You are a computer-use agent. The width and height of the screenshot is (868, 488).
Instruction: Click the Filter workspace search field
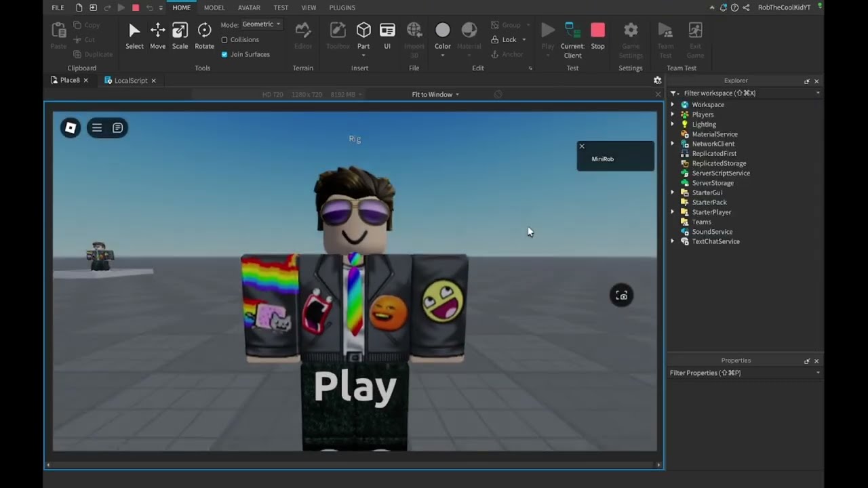coord(747,93)
